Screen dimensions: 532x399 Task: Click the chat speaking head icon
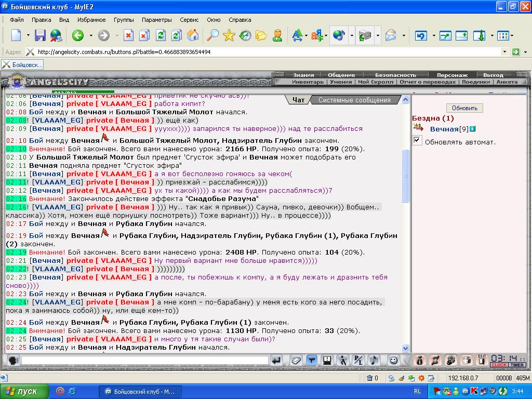pos(13,360)
